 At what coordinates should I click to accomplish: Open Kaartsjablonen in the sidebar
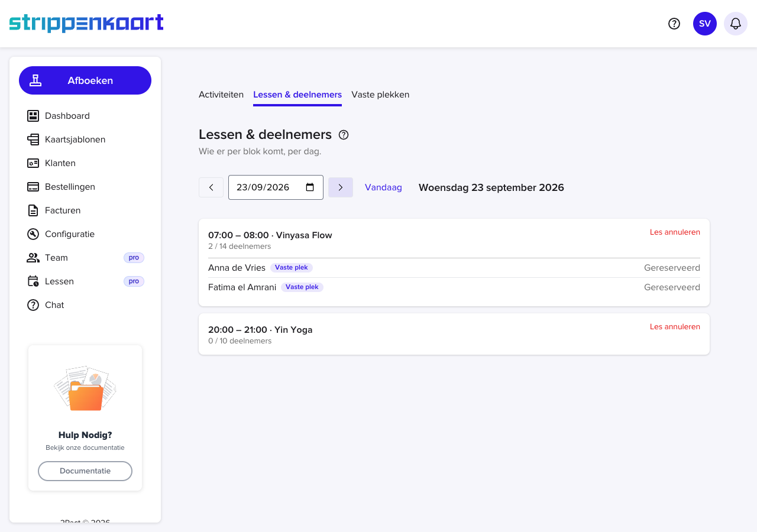(85, 140)
